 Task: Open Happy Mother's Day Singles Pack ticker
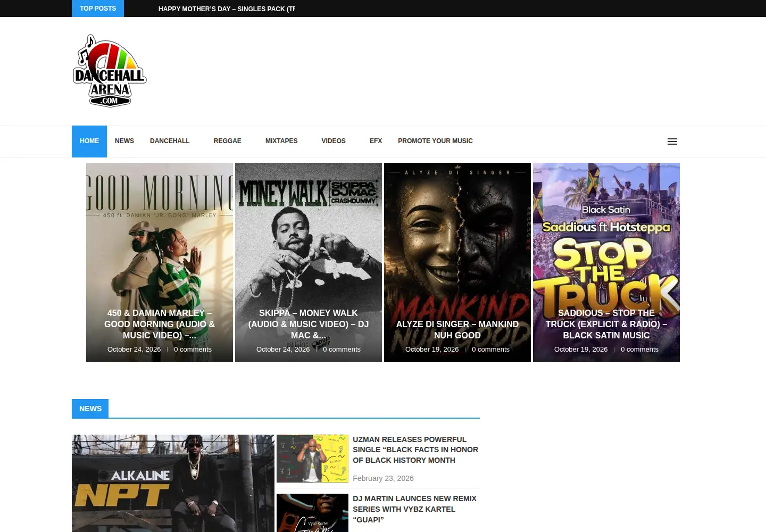pyautogui.click(x=227, y=9)
